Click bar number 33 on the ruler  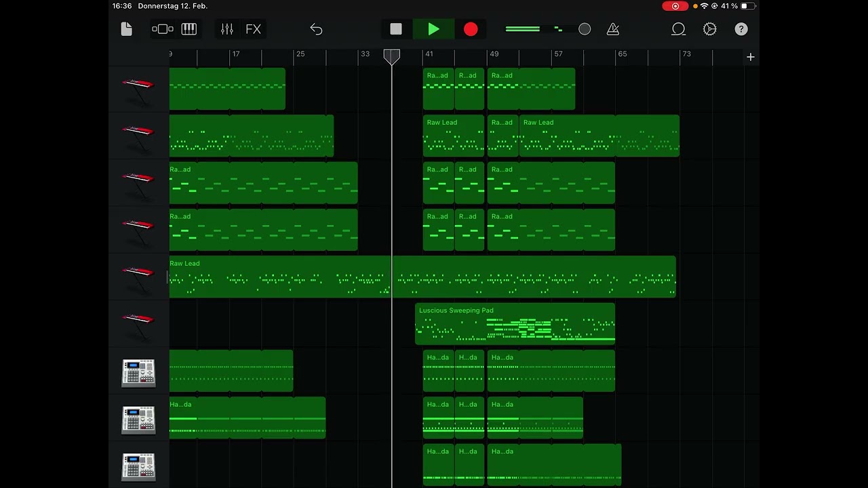[365, 54]
